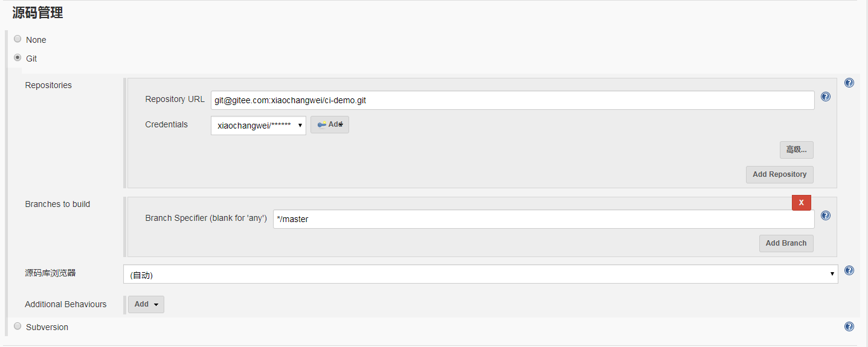The image size is (868, 347).
Task: Click the Branch Specifier field with */master
Action: click(x=544, y=219)
